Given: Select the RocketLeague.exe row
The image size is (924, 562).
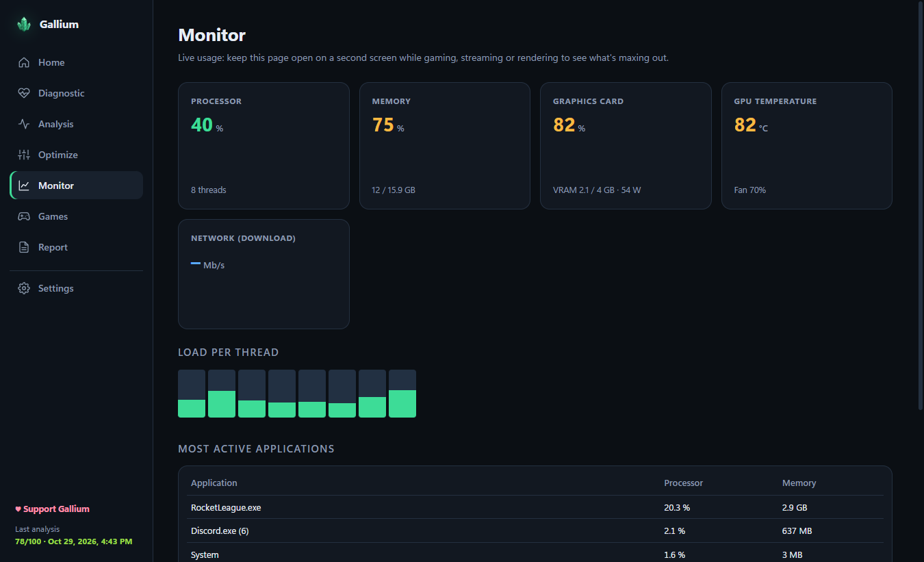Looking at the screenshot, I should [535, 507].
